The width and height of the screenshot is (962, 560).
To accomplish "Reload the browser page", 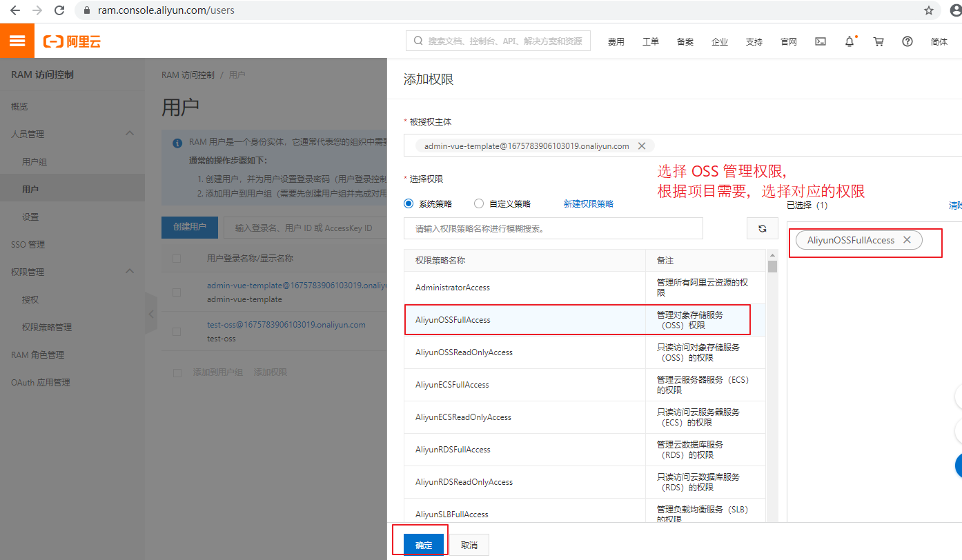I will [59, 11].
